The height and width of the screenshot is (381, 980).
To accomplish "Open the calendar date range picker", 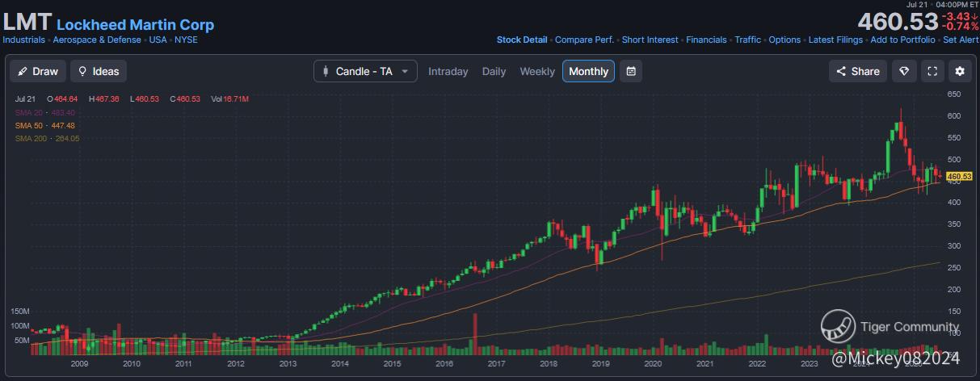I will (631, 71).
